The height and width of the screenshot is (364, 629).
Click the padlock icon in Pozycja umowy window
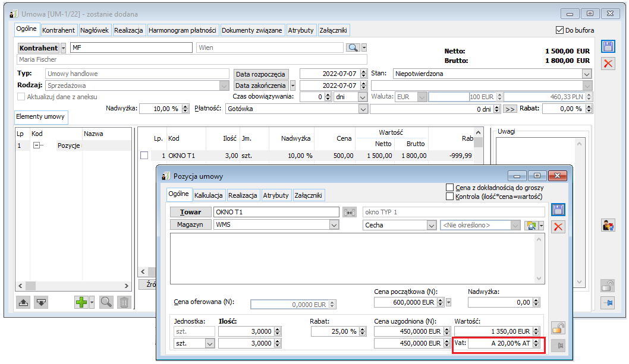click(x=558, y=328)
